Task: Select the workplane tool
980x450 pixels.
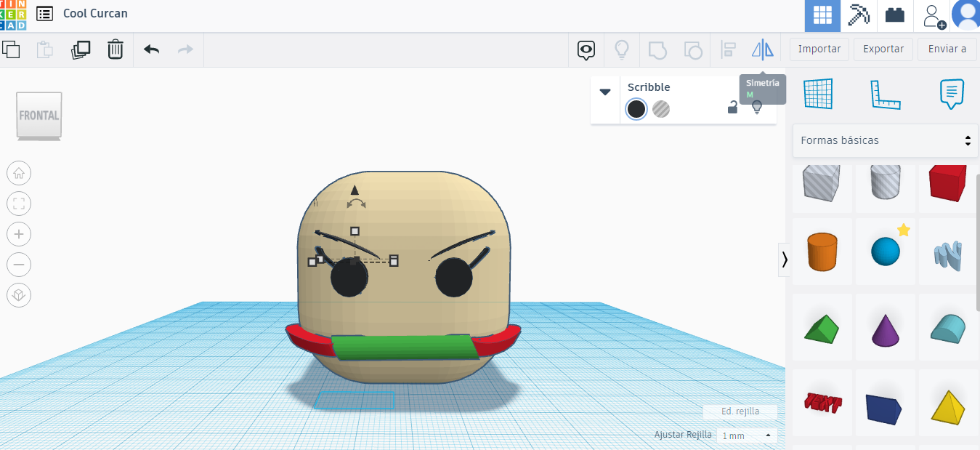Action: 818,94
